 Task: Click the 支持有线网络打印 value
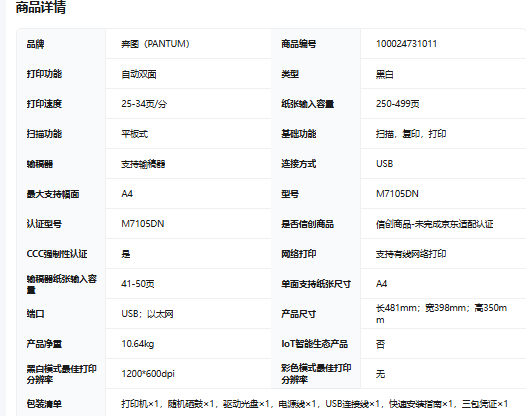click(x=411, y=254)
